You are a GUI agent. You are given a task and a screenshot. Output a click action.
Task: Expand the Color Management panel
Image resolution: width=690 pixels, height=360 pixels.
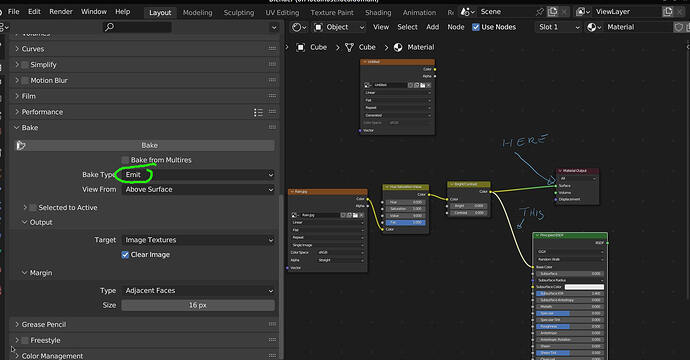point(17,356)
